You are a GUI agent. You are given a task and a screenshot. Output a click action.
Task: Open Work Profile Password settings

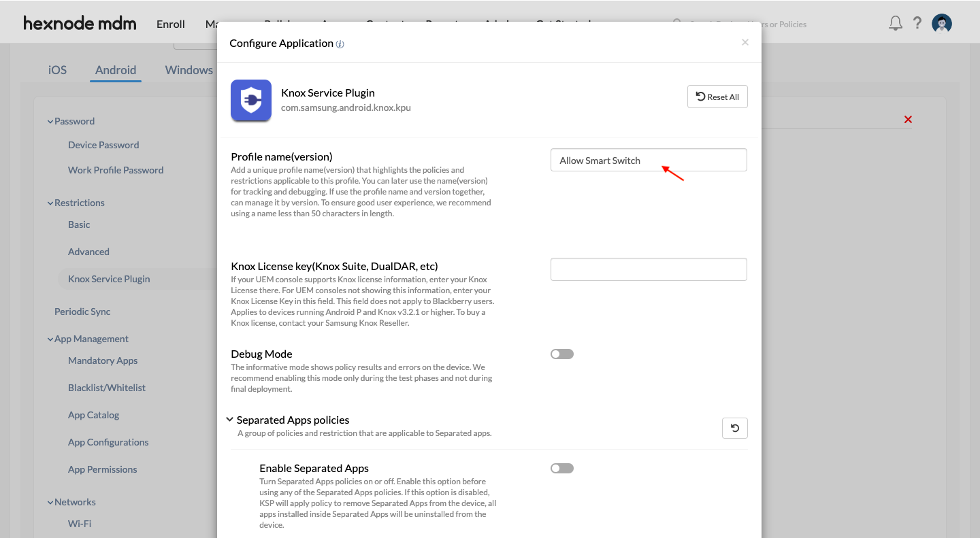pyautogui.click(x=116, y=170)
